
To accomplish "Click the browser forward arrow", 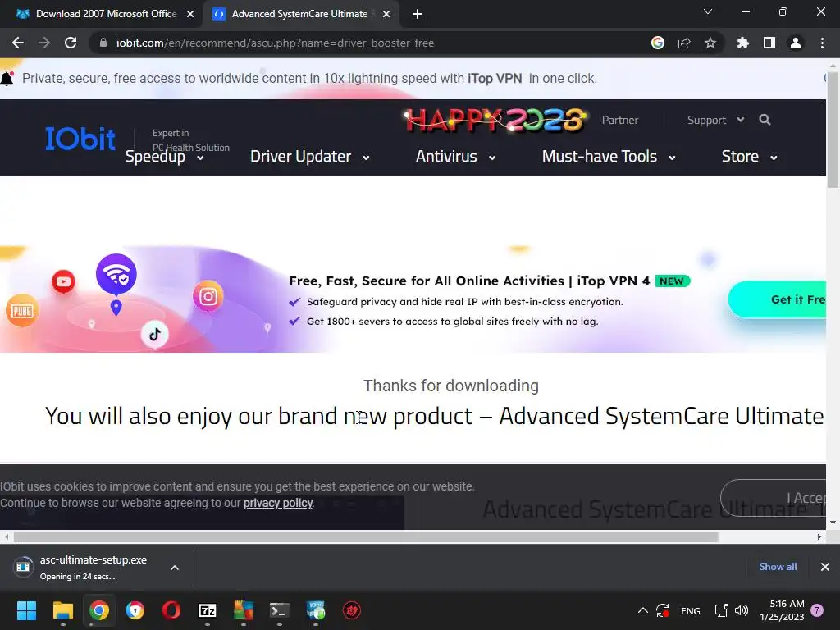I will click(44, 43).
